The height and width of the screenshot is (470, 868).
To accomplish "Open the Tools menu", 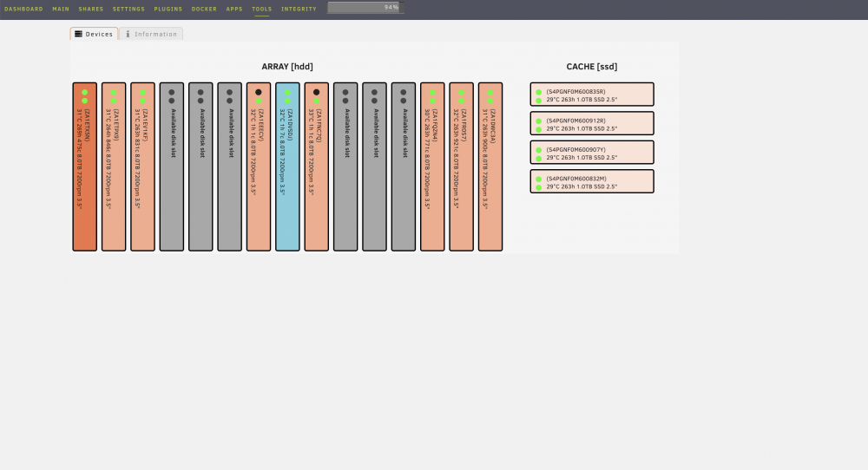I will pos(262,9).
